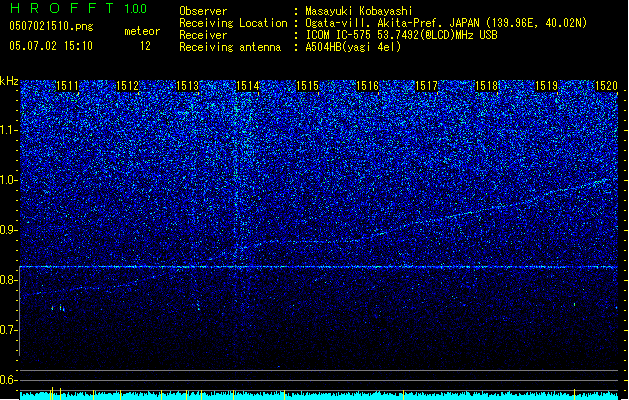Image resolution: width=629 pixels, height=400 pixels.
Task: Click the 1517 time marker
Action: point(426,86)
